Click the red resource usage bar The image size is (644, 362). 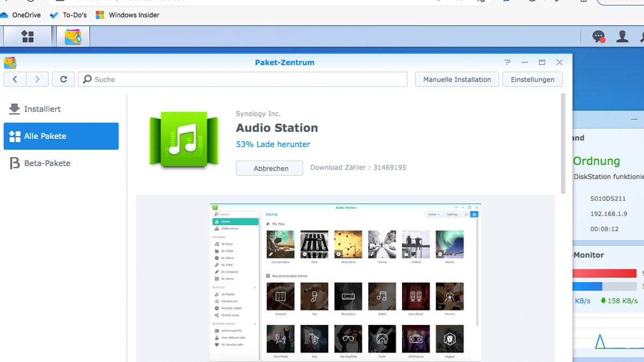tap(604, 274)
